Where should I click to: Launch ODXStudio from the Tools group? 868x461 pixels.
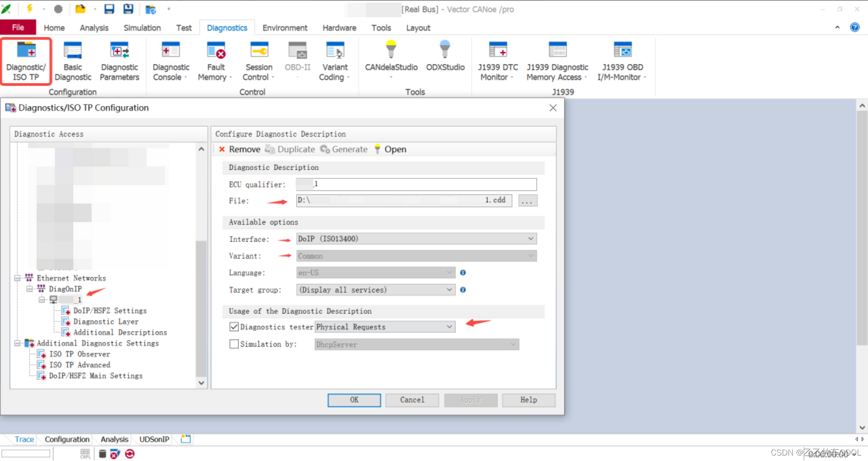coord(445,56)
